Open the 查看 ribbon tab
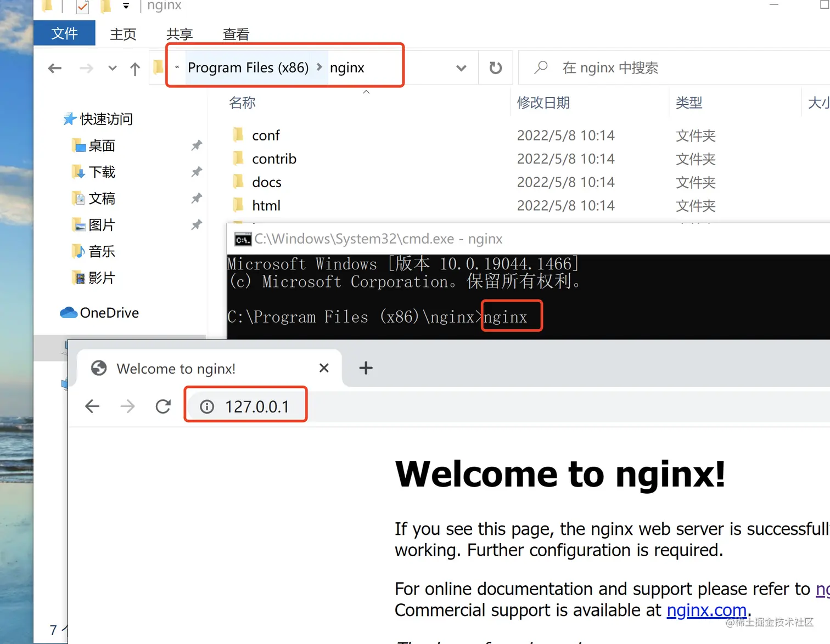Image resolution: width=830 pixels, height=644 pixels. click(x=236, y=34)
